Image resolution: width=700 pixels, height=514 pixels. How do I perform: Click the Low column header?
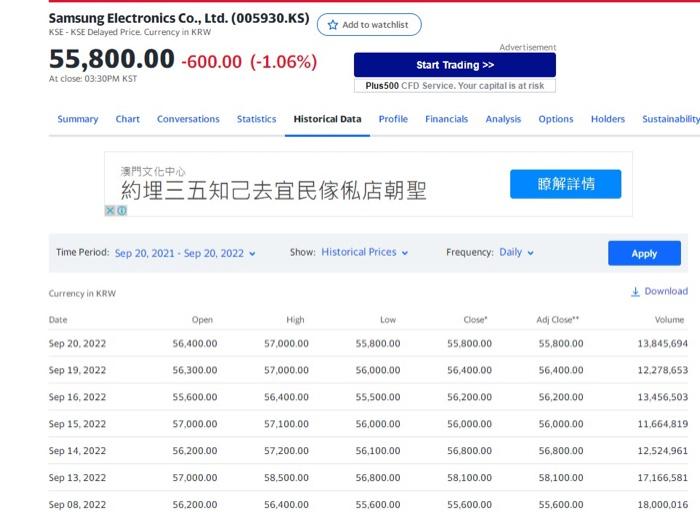click(388, 320)
